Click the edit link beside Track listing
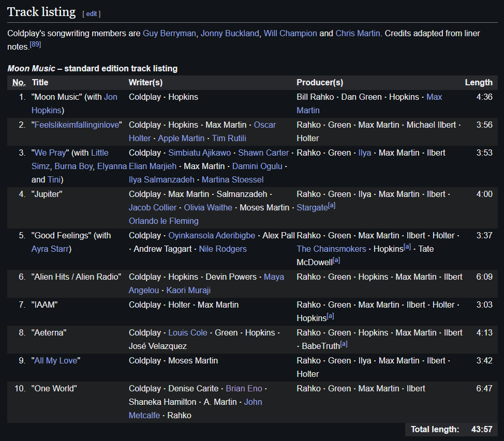 tap(91, 14)
